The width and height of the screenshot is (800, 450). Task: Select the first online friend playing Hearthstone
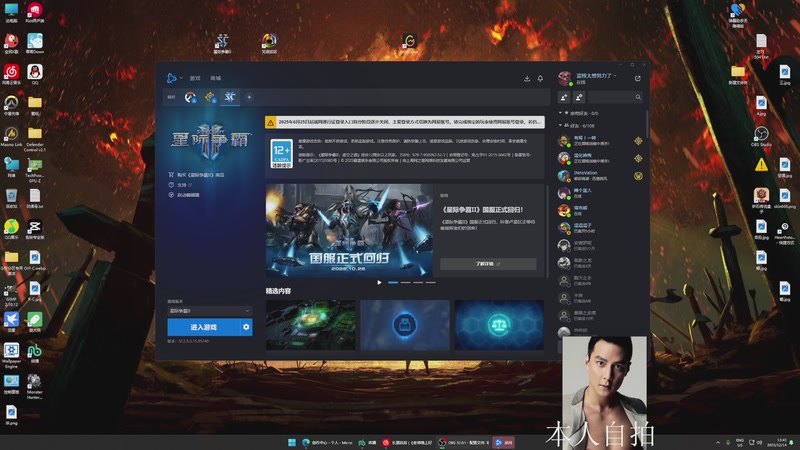click(601, 141)
